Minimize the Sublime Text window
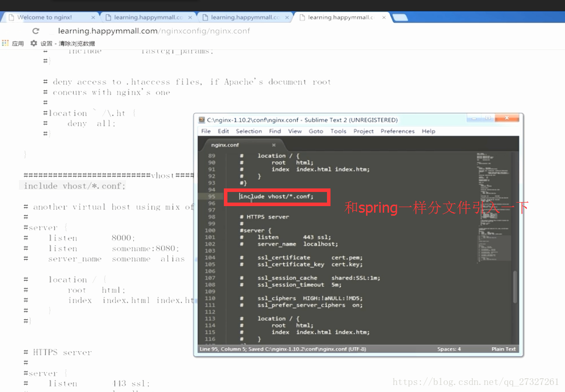Screen dimensions: 565x392 tap(474, 118)
